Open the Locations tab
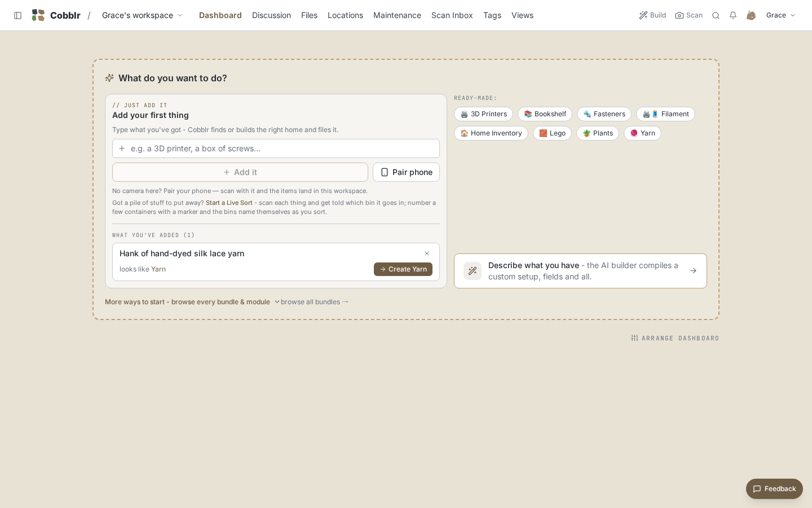 [x=345, y=15]
